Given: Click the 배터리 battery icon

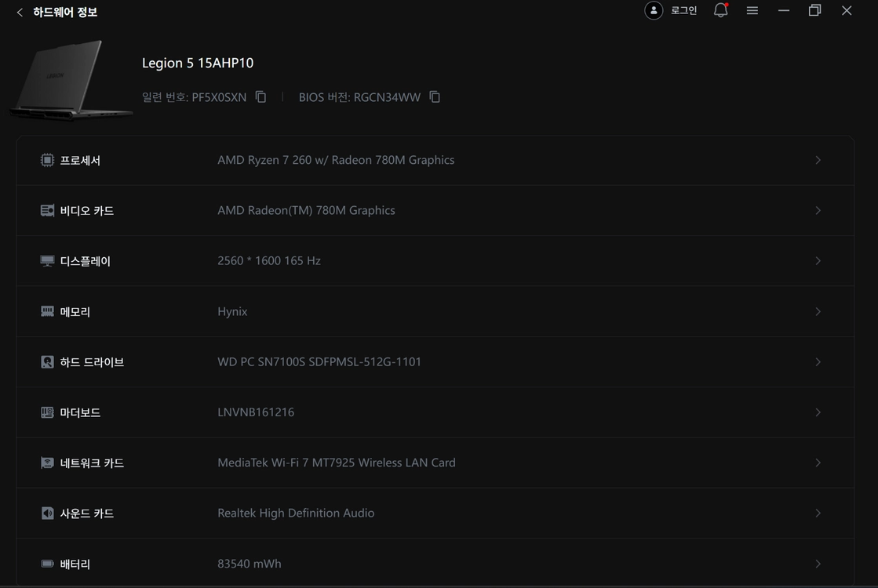Looking at the screenshot, I should tap(48, 564).
